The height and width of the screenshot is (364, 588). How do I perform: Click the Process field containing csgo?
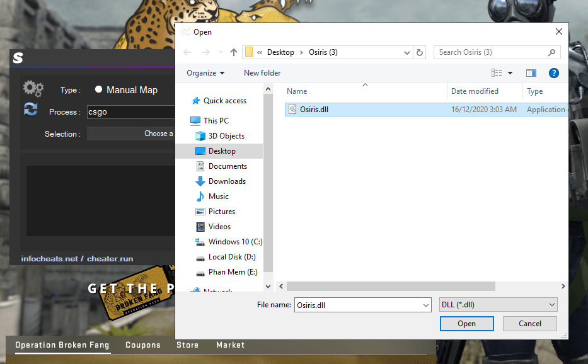coord(131,111)
